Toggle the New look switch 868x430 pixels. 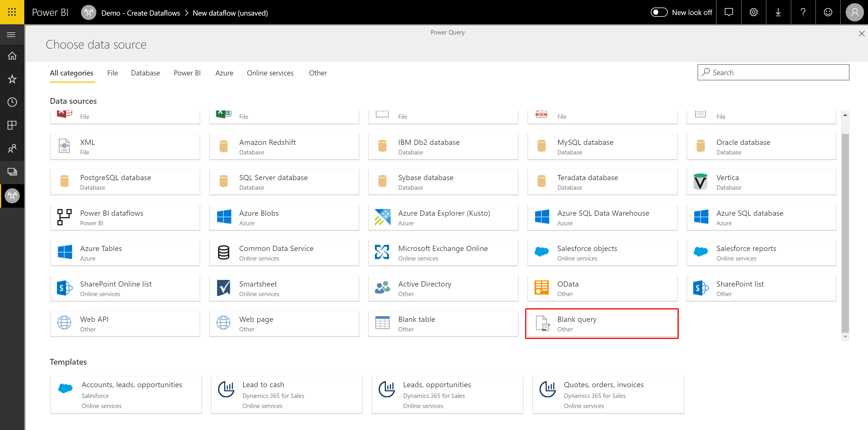tap(659, 12)
